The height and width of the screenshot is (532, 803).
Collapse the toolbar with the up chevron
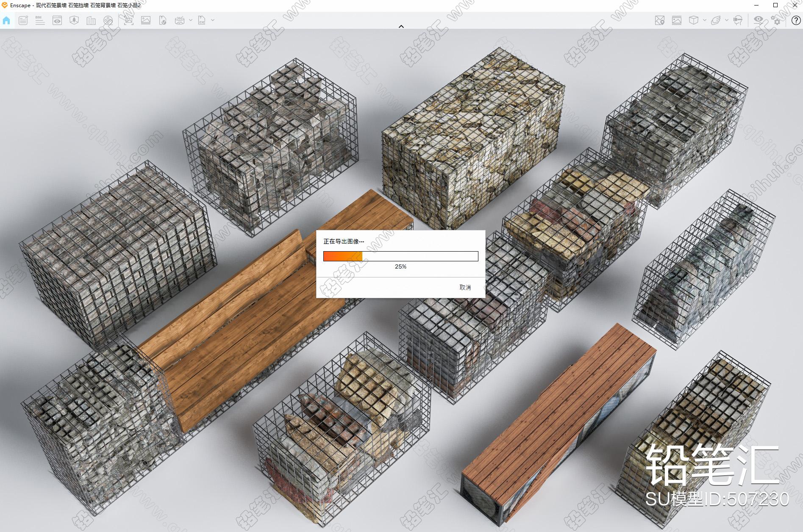[401, 26]
